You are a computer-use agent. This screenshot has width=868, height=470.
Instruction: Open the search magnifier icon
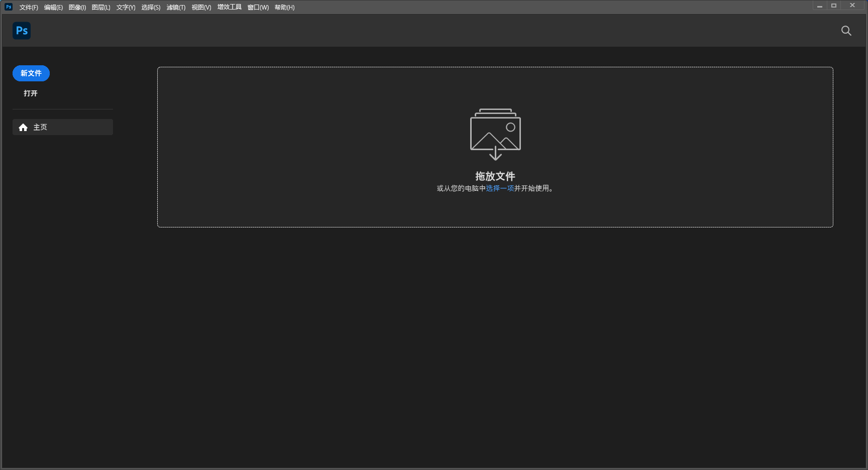tap(846, 31)
